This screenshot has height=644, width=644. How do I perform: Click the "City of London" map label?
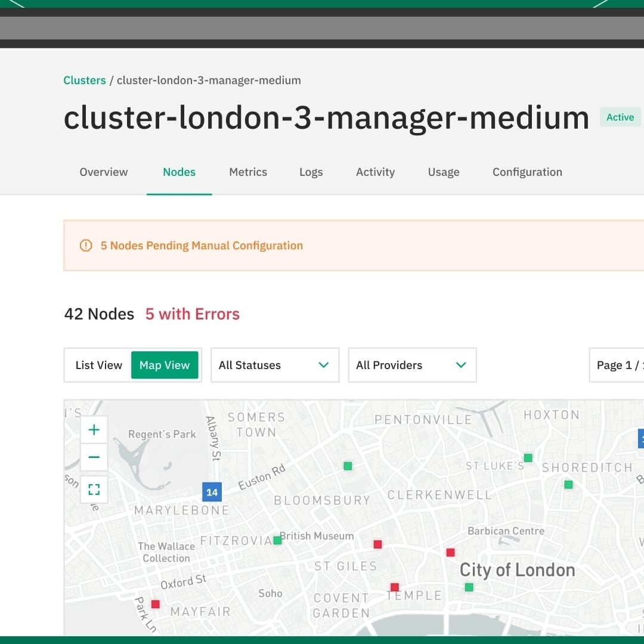(x=518, y=570)
